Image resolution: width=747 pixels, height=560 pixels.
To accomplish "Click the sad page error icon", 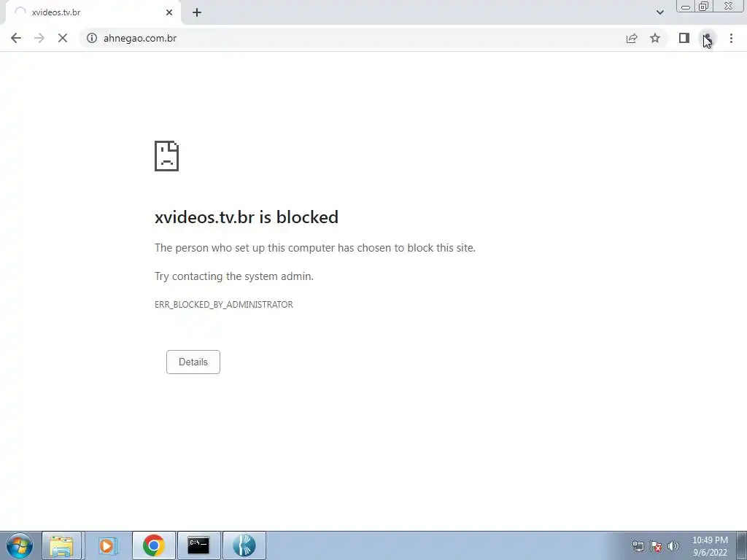I will pos(167,156).
